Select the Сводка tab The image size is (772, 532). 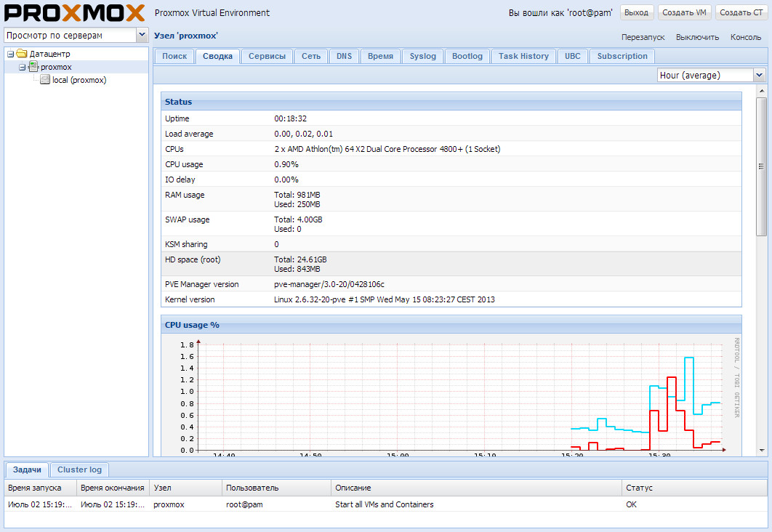(217, 56)
